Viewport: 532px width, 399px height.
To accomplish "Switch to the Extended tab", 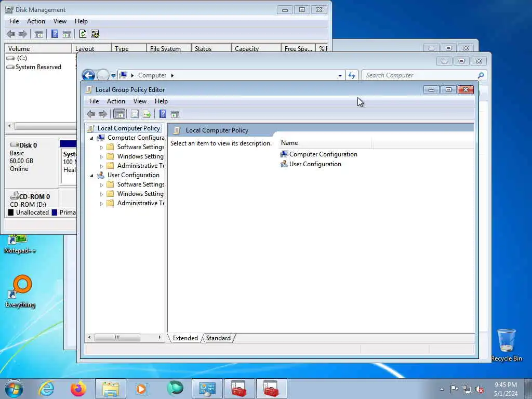I will coord(185,338).
